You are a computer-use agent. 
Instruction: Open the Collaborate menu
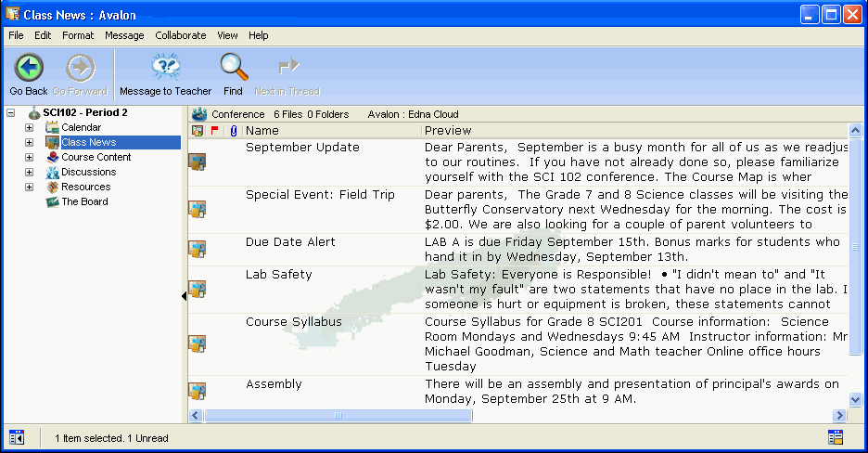(x=180, y=35)
